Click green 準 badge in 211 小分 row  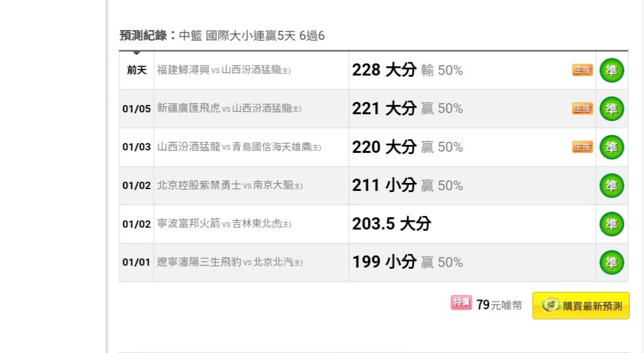(611, 185)
